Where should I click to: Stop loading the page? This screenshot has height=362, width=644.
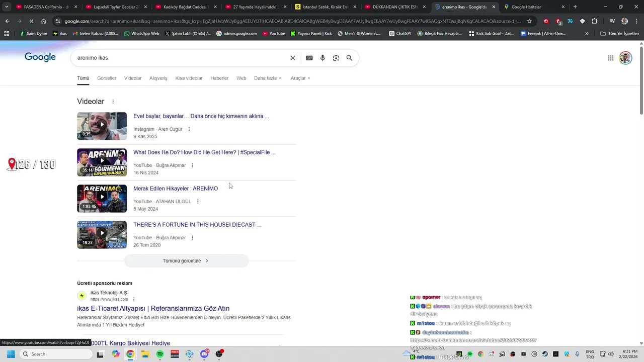(x=31, y=21)
